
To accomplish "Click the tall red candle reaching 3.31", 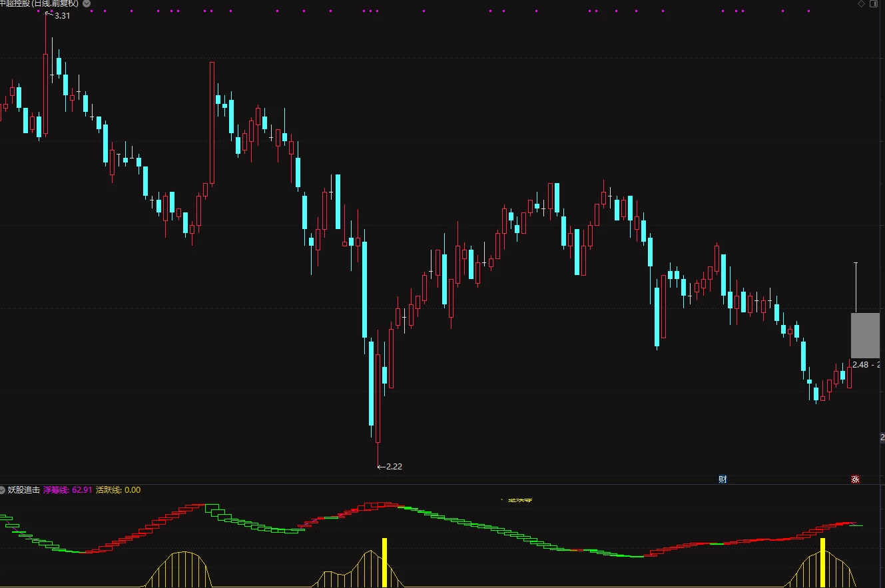I will click(46, 95).
